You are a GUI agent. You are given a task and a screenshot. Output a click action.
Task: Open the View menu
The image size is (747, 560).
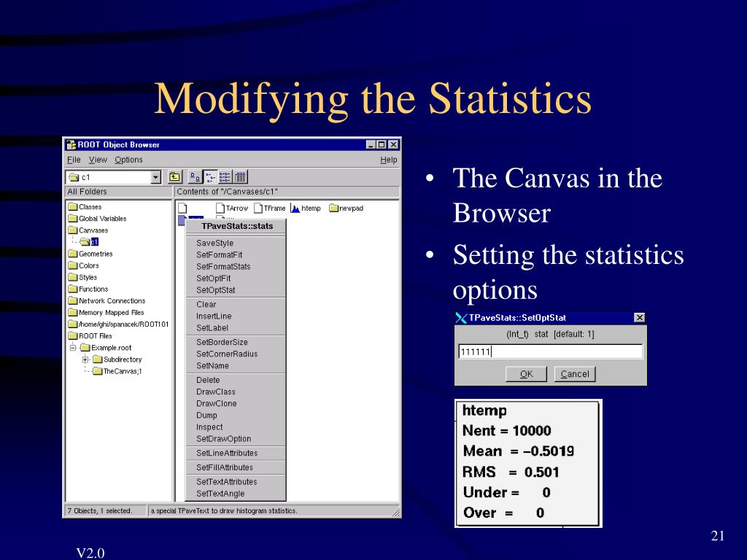[x=98, y=160]
